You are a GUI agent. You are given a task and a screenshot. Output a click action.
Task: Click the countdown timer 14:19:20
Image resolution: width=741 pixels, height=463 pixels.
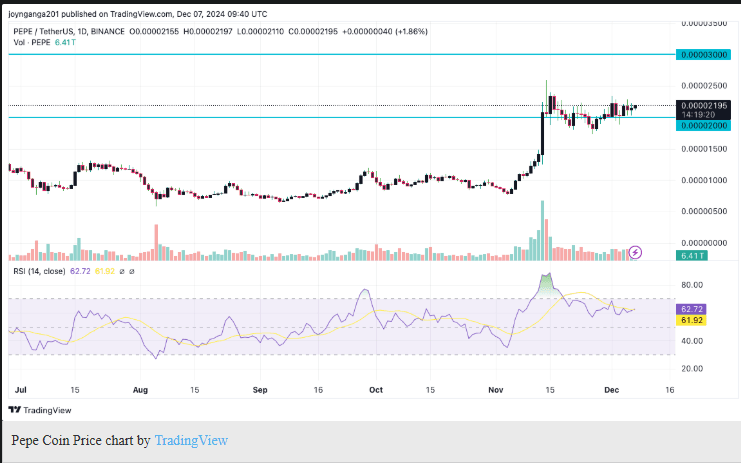tap(698, 115)
